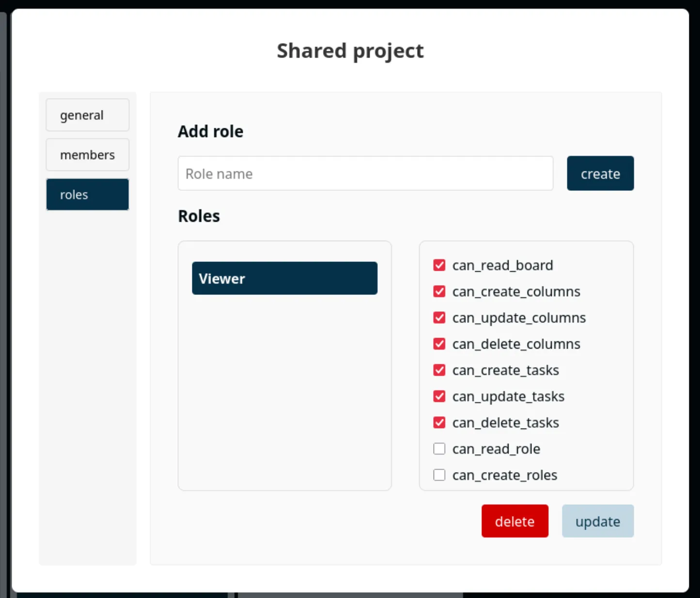700x598 pixels.
Task: Select the Viewer role
Action: coord(284,278)
